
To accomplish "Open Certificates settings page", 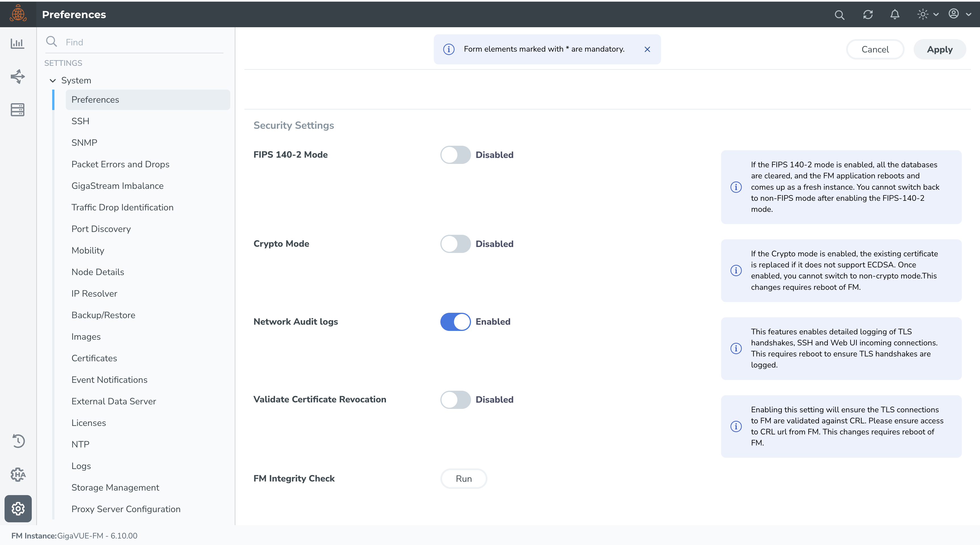I will pos(94,358).
